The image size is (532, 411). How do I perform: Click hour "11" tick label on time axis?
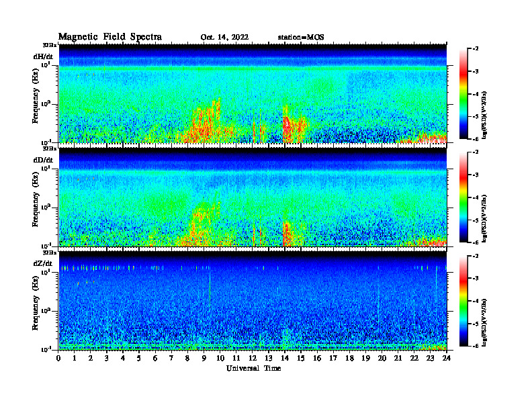tap(236, 358)
